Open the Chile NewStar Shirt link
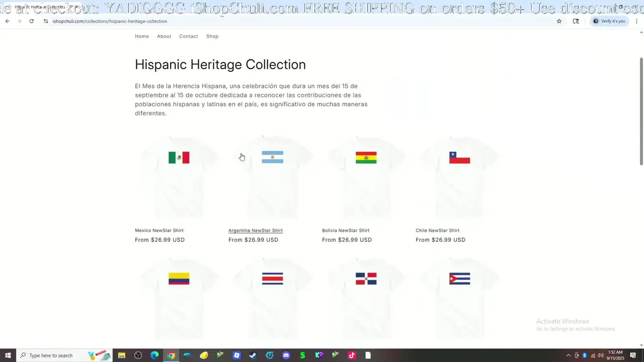Image resolution: width=644 pixels, height=362 pixels. click(438, 230)
